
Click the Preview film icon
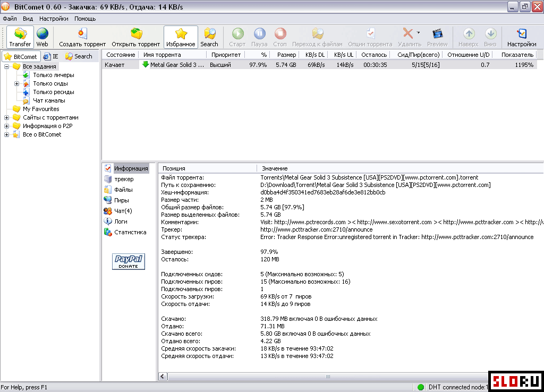(438, 33)
